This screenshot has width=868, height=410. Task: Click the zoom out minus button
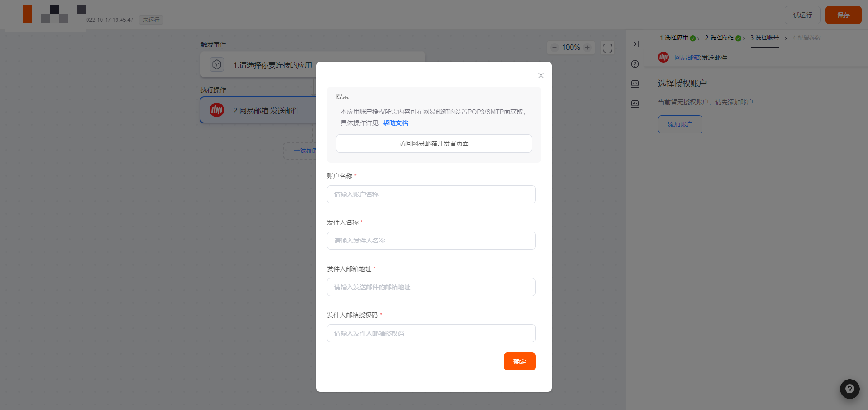tap(554, 48)
